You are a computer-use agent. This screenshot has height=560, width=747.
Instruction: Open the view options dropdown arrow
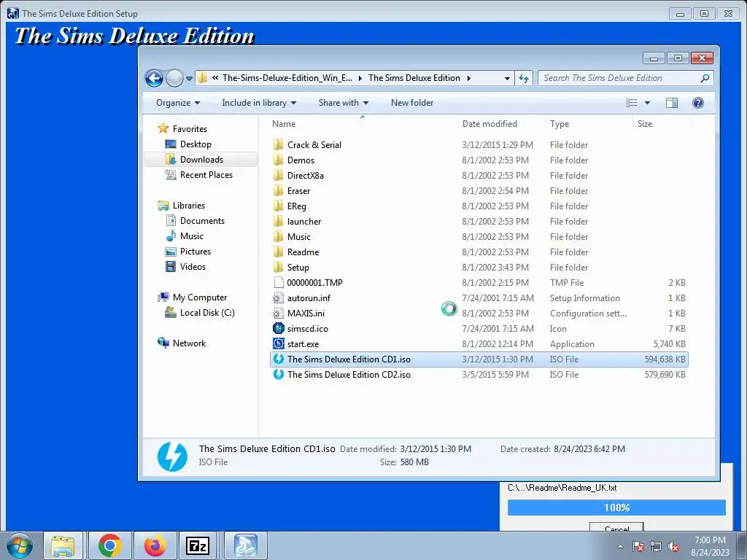point(647,103)
